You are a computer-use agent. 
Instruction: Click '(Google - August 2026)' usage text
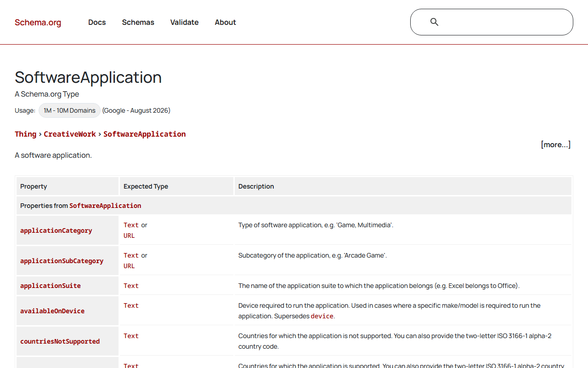pyautogui.click(x=136, y=110)
